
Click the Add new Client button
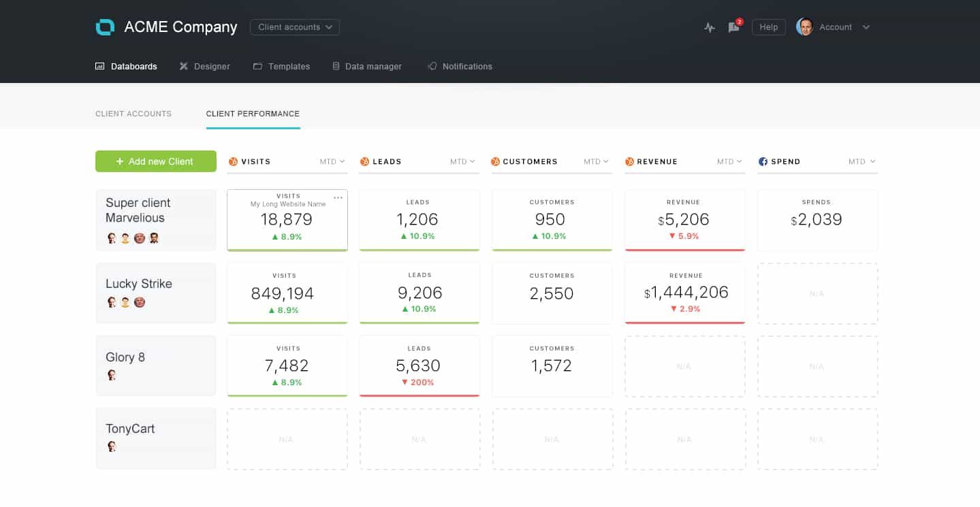tap(156, 161)
